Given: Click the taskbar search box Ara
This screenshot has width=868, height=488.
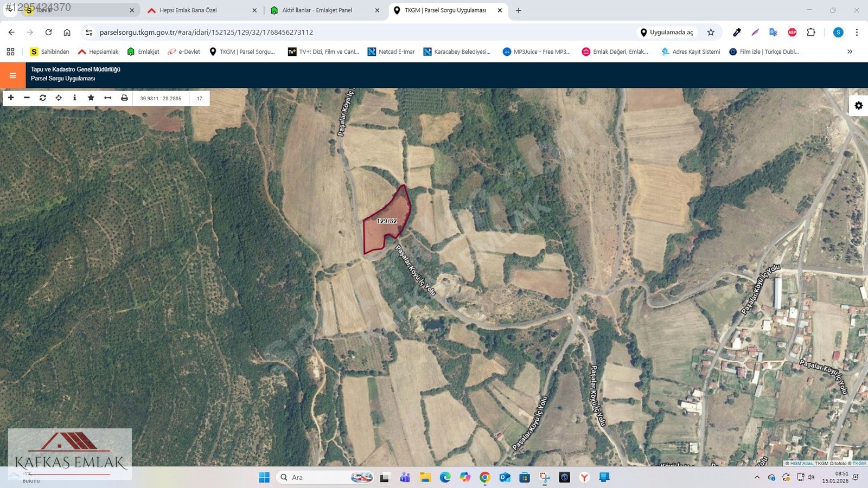Looking at the screenshot, I should 324,477.
